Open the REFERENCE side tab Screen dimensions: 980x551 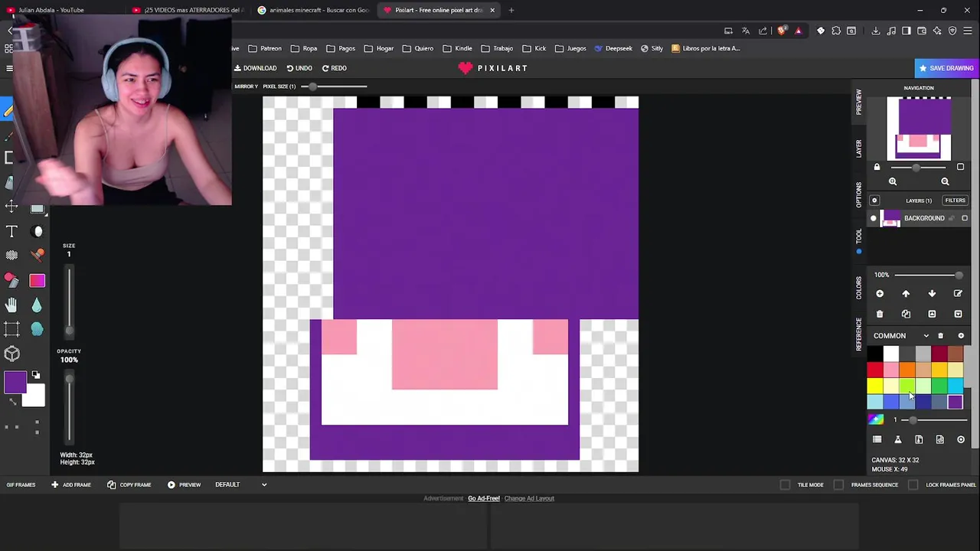pyautogui.click(x=859, y=334)
